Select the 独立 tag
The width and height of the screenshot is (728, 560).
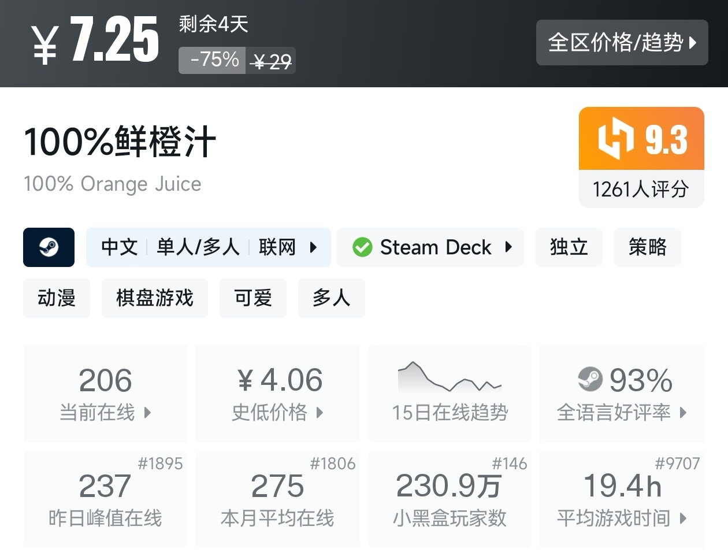tap(569, 247)
